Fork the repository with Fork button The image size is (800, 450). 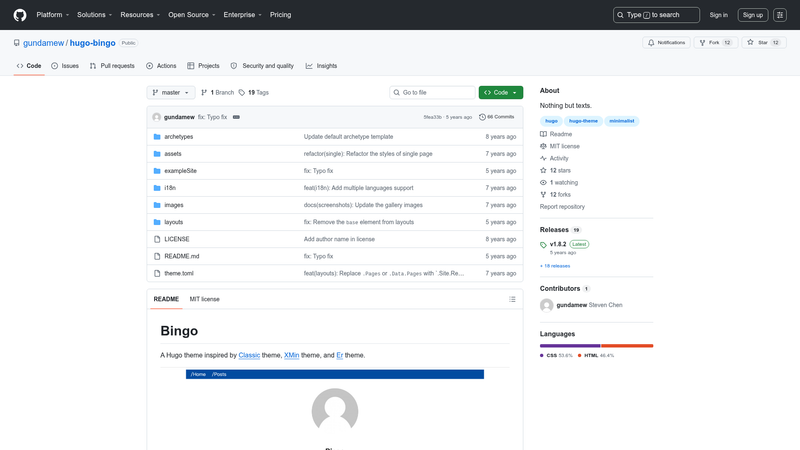(x=715, y=43)
